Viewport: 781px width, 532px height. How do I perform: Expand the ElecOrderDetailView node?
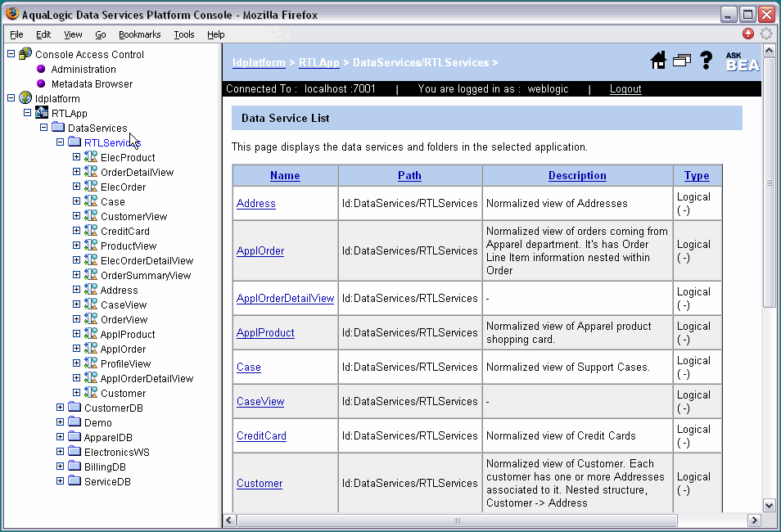click(x=76, y=259)
